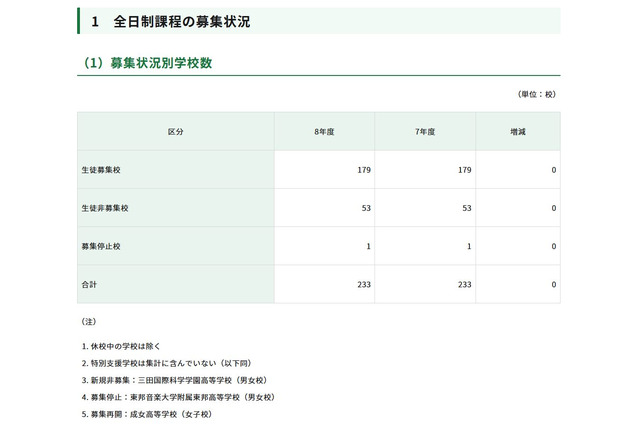
Task: Select the 8年度 column header
Action: pyautogui.click(x=324, y=132)
